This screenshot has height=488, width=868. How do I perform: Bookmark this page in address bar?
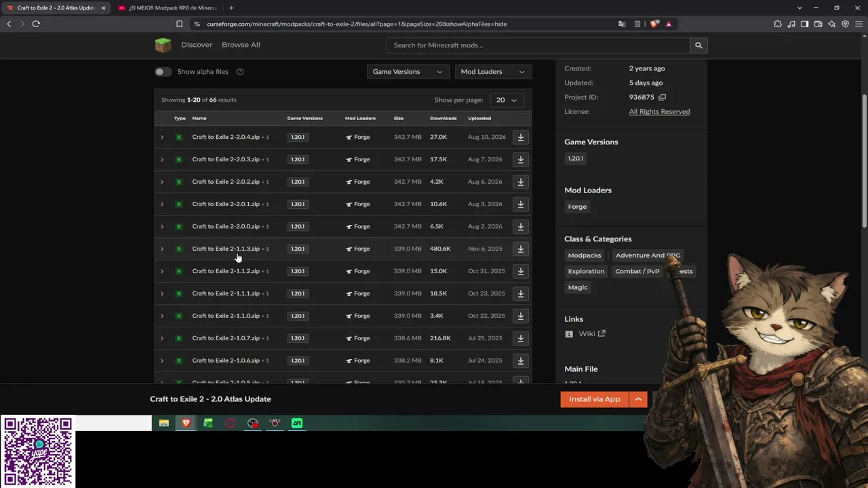(179, 24)
